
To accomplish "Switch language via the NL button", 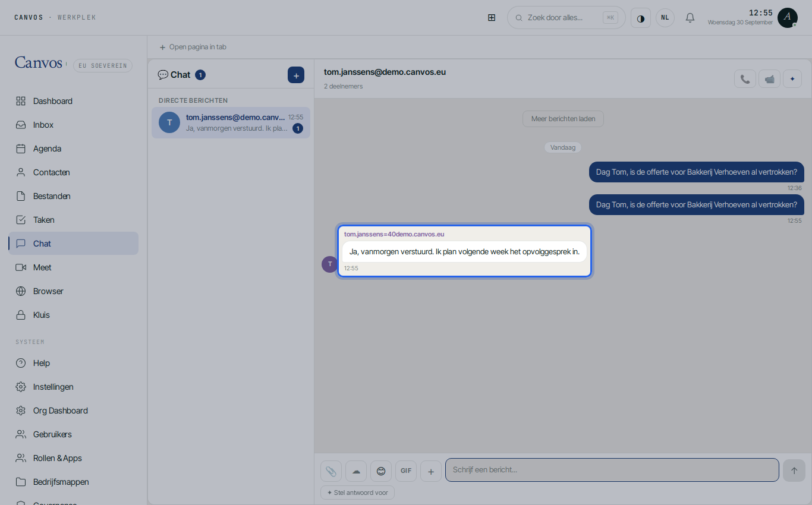I will (665, 18).
